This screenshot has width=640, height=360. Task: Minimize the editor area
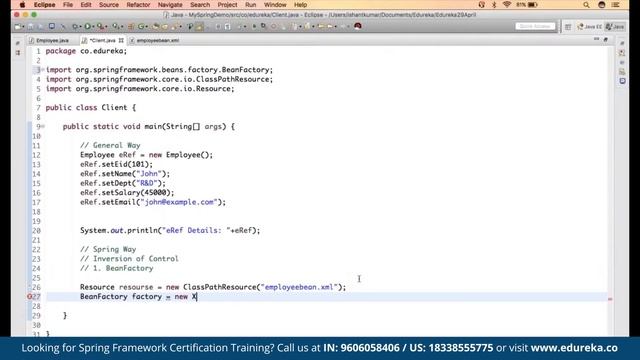pos(596,39)
